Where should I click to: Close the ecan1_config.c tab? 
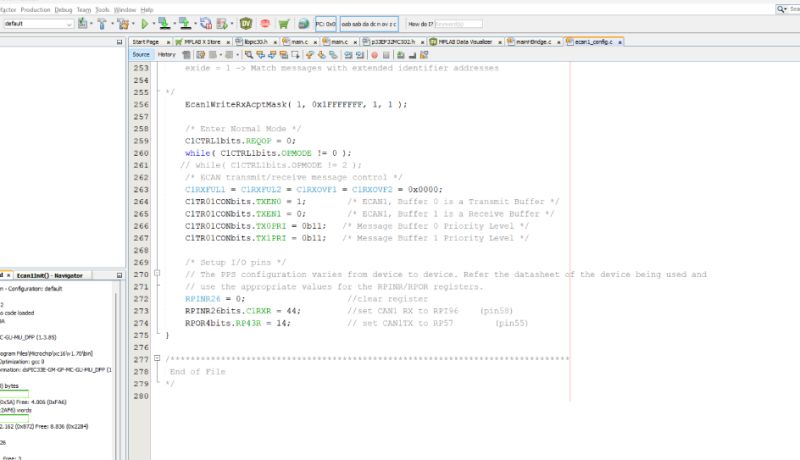[x=620, y=42]
